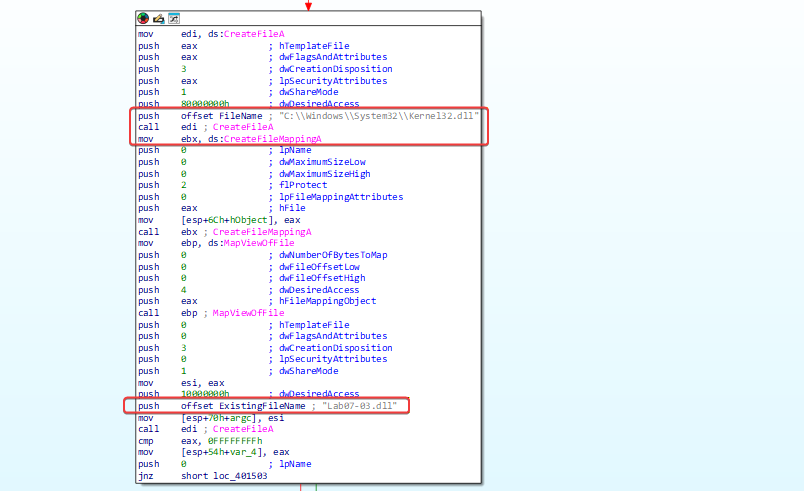The width and height of the screenshot is (804, 491).
Task: Click the dwFileOffsetHigh comment
Action: (322, 278)
